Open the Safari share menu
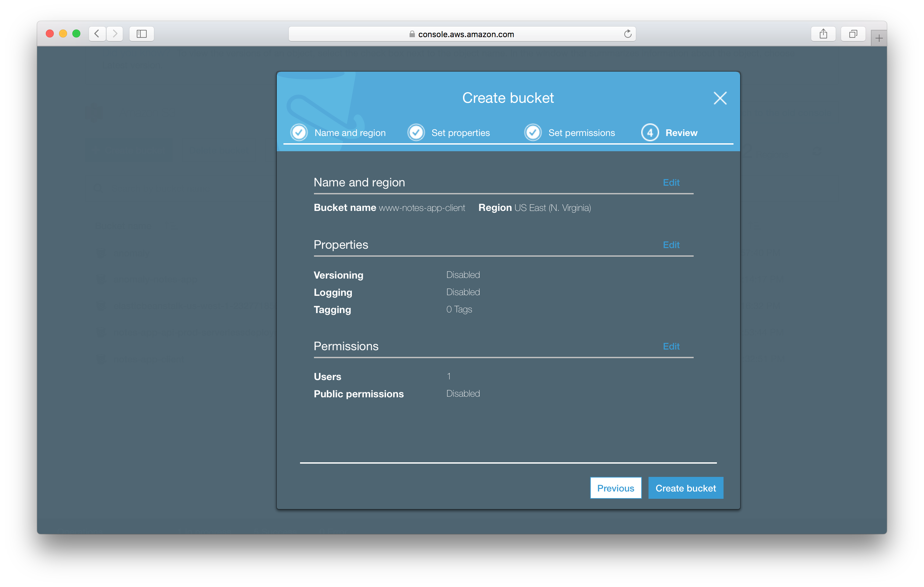 point(823,34)
